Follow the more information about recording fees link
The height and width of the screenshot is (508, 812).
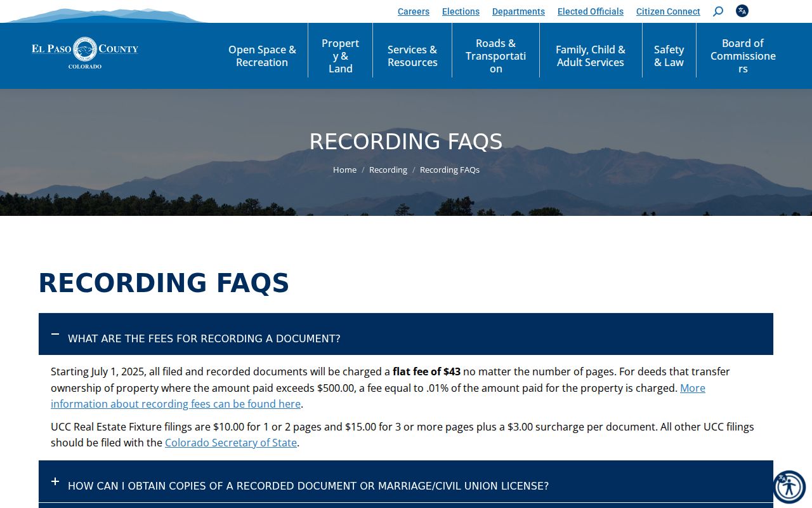pyautogui.click(x=378, y=396)
